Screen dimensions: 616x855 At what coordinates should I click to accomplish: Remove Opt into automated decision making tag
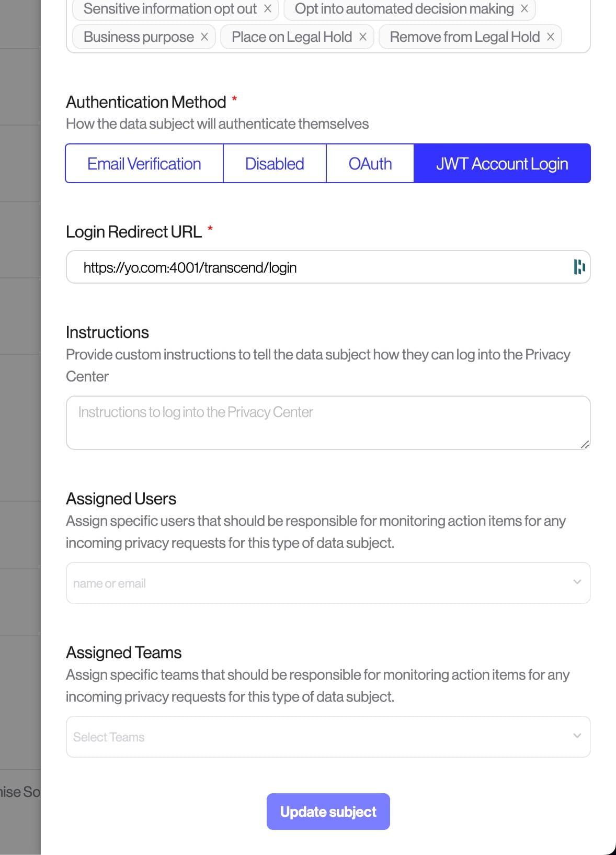524,9
